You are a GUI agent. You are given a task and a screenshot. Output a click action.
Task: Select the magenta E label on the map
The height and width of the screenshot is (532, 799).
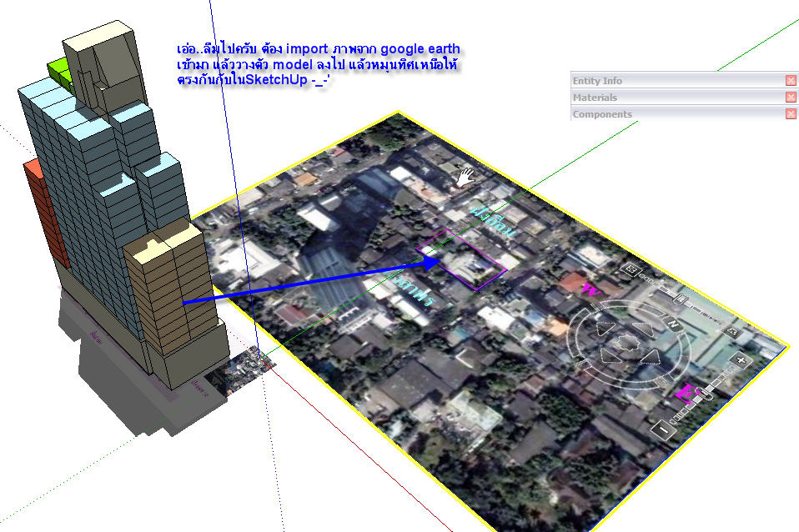click(686, 394)
